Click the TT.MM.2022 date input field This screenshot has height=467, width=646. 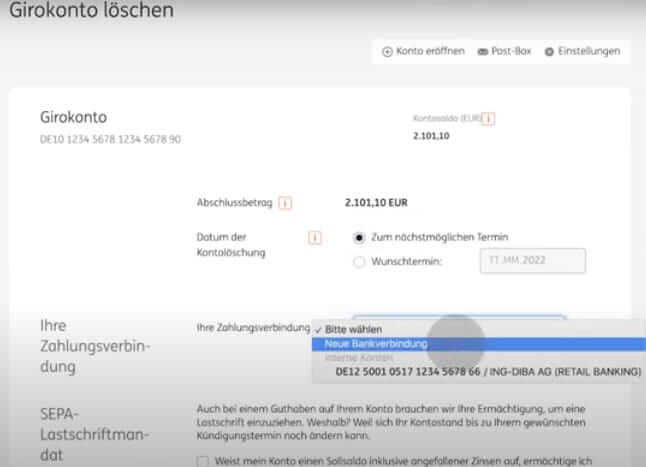click(x=532, y=262)
